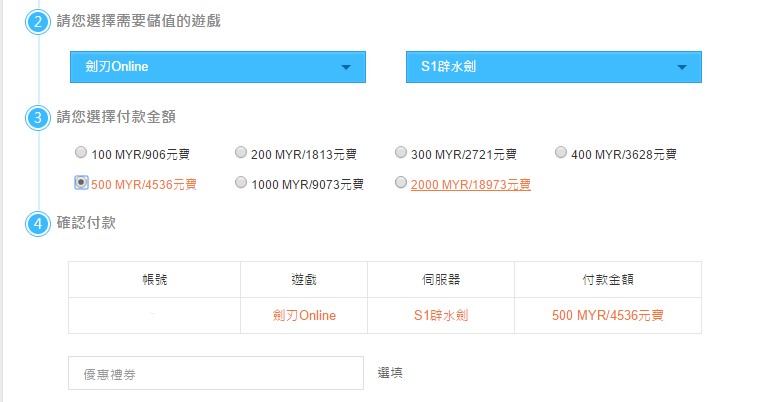Click the 伺服器 column header
This screenshot has width=771, height=402.
coord(441,280)
